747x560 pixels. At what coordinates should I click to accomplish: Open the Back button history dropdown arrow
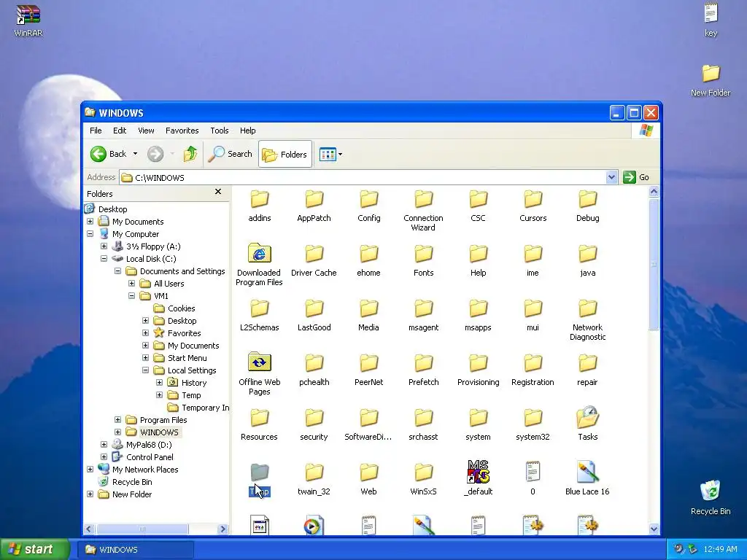(x=135, y=154)
